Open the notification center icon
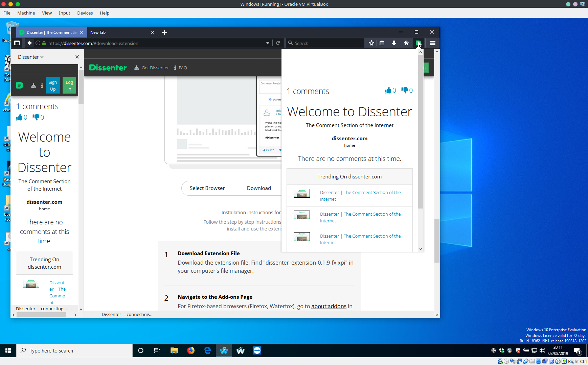Viewport: 588px width, 365px height. tap(578, 350)
